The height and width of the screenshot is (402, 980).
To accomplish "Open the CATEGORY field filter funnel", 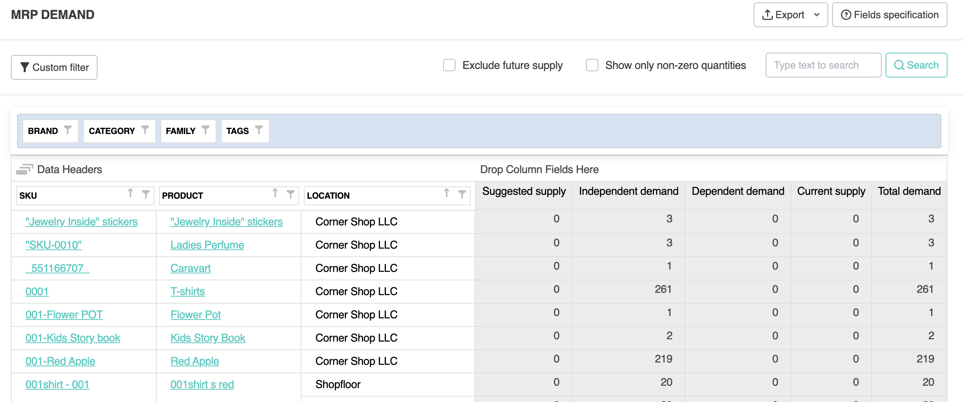I will pyautogui.click(x=145, y=130).
